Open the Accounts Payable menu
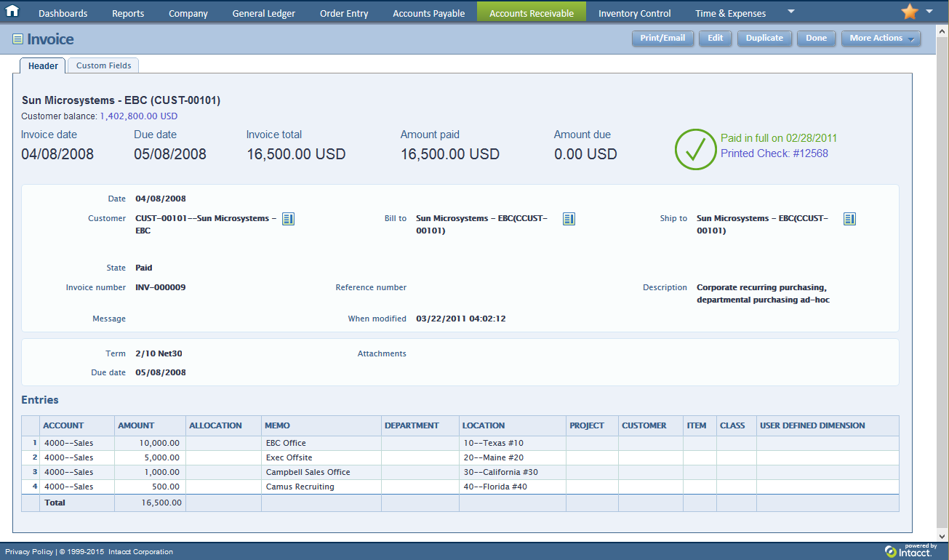 [x=428, y=13]
